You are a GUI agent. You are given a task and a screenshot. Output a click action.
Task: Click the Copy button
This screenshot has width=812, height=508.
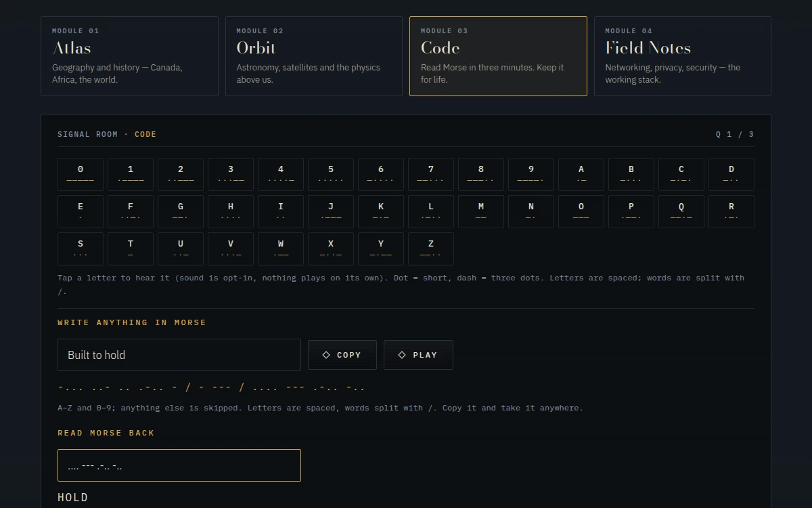(x=342, y=355)
